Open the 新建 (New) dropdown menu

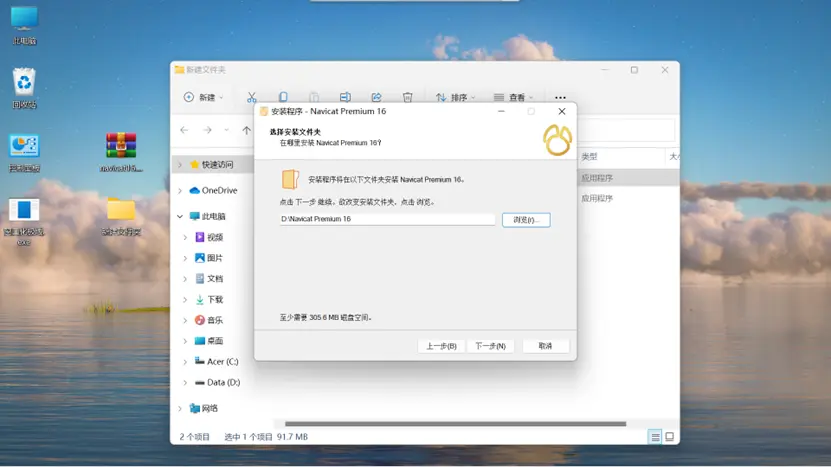(203, 98)
